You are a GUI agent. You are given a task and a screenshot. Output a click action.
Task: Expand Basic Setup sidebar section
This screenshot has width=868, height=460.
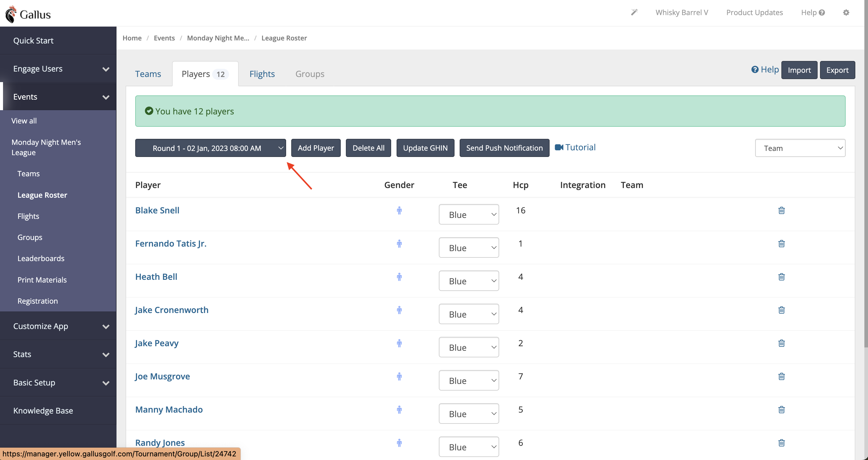point(58,382)
